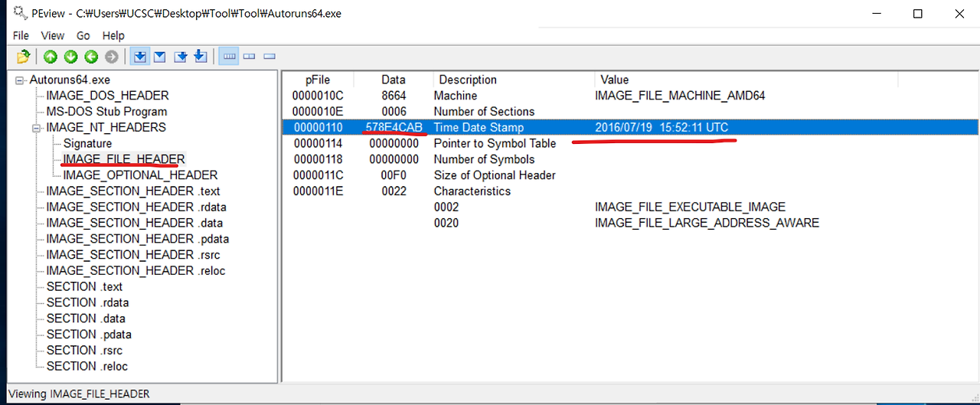Choose the two-segment data width icon
This screenshot has width=980, height=405.
pyautogui.click(x=249, y=57)
